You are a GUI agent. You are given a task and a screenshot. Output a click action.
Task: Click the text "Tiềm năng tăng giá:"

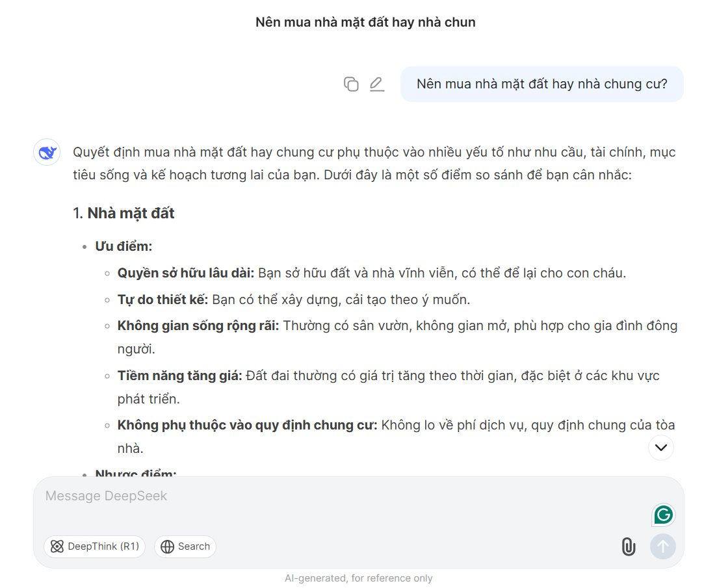pyautogui.click(x=179, y=376)
